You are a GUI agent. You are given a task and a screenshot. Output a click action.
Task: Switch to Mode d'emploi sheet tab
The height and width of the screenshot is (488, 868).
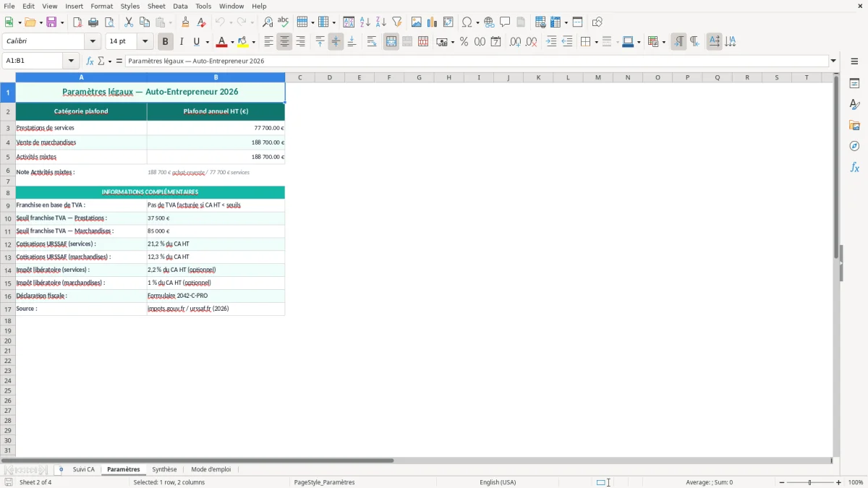pos(211,469)
